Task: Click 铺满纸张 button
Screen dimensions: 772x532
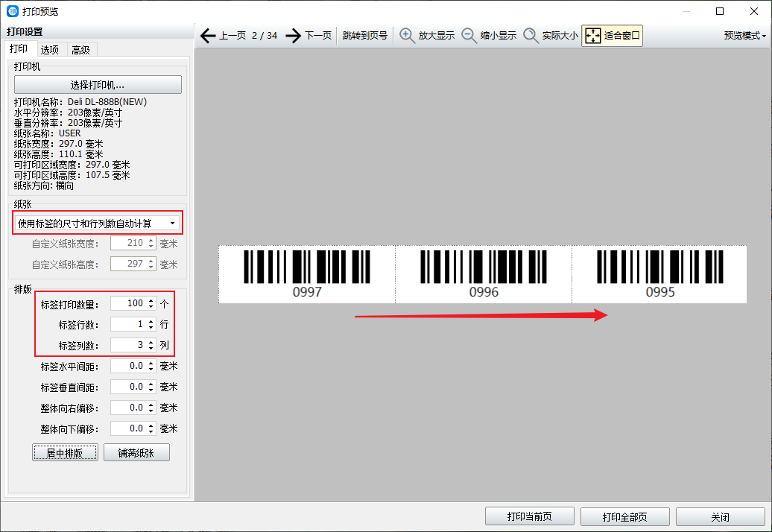Action: click(136, 452)
